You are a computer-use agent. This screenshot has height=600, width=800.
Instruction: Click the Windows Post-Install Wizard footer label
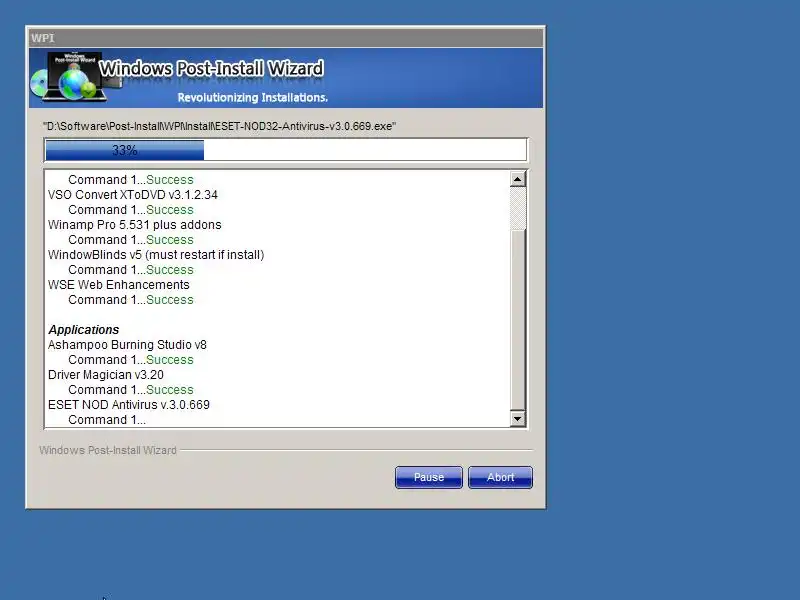pos(108,450)
